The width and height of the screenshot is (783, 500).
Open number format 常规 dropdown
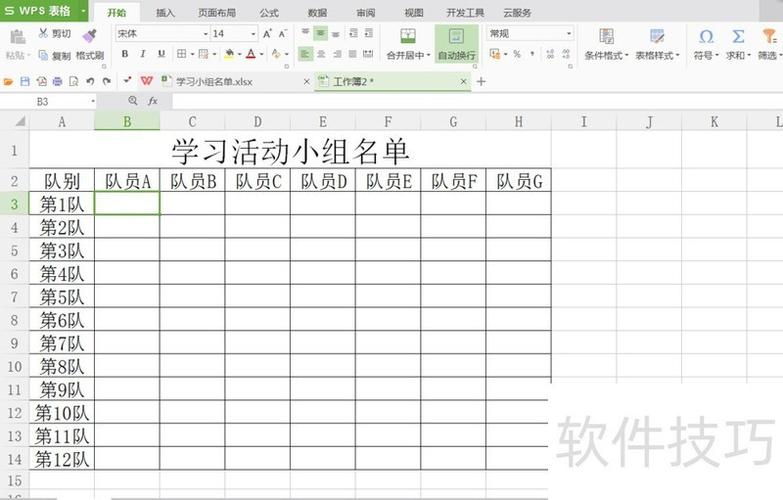point(569,33)
